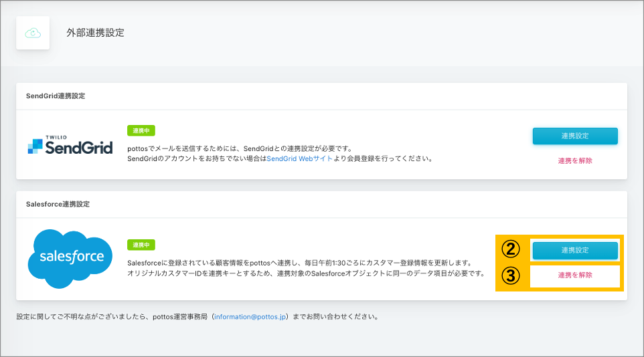The width and height of the screenshot is (644, 357).
Task: Click 連携を解除 link for SendGrid
Action: pos(575,161)
